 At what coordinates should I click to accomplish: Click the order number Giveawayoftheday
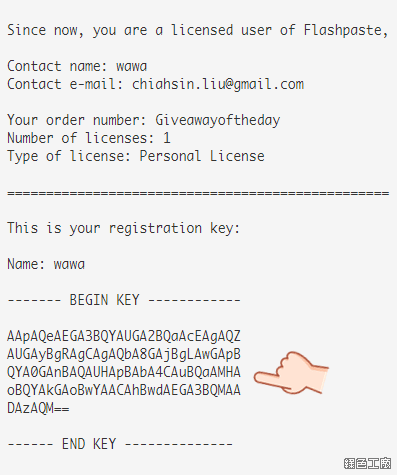[218, 120]
